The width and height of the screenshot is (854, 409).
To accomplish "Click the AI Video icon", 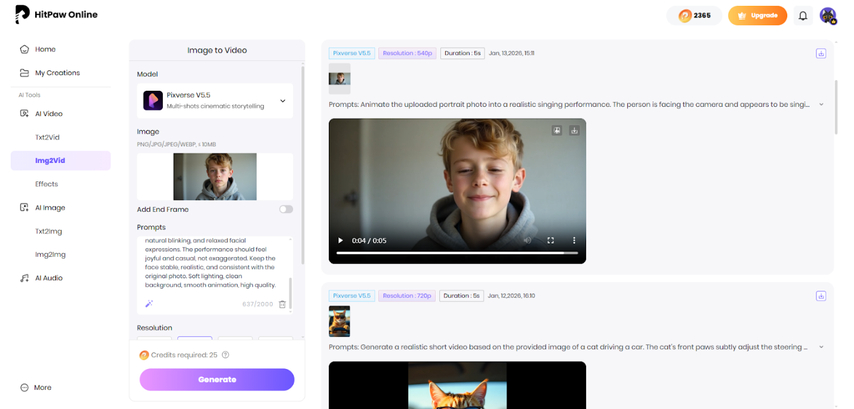I will click(24, 114).
